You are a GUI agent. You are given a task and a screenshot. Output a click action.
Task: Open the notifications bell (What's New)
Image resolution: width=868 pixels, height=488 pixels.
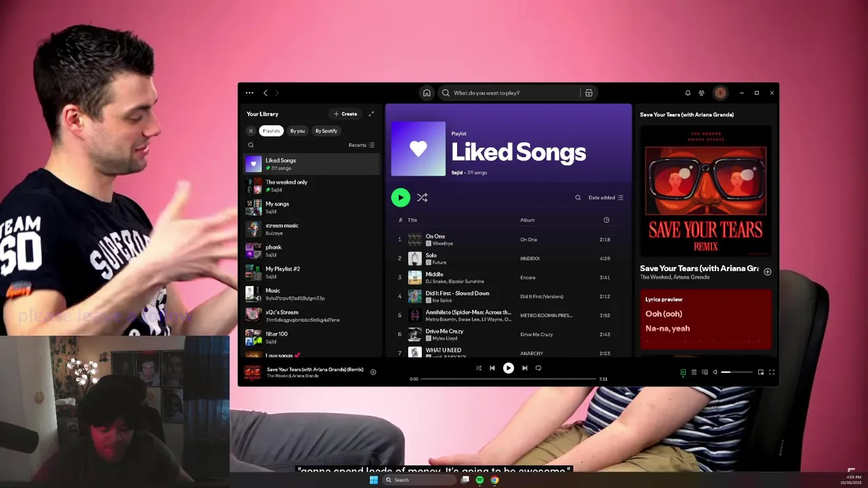point(688,93)
